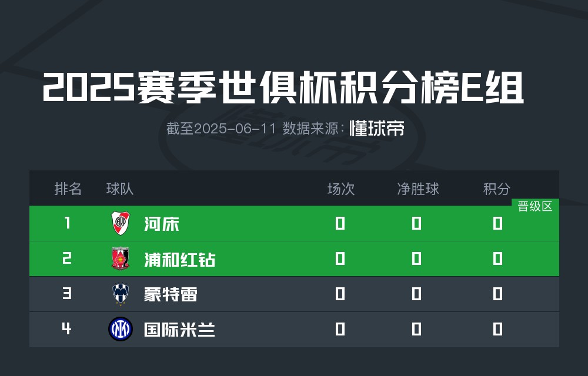
Task: Select team name 河床
Action: 162,224
